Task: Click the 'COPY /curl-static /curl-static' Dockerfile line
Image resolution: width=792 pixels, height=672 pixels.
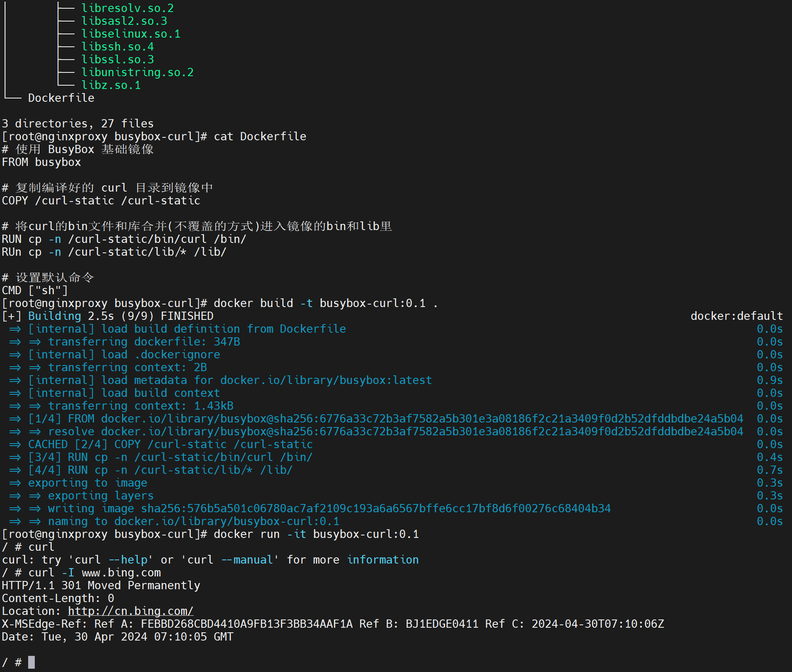Action: [101, 201]
